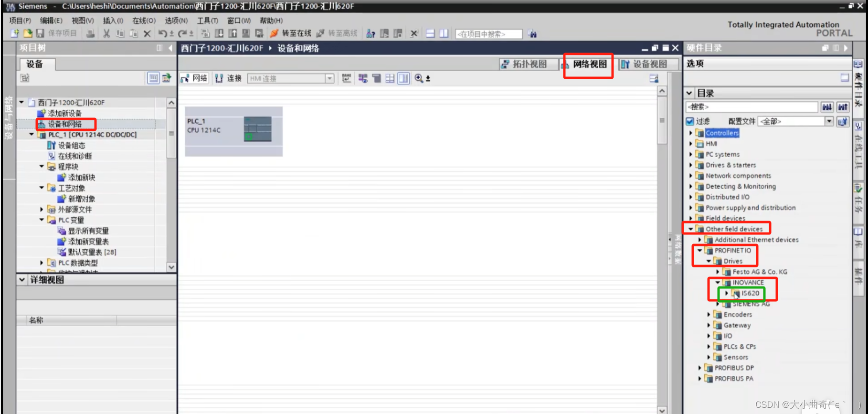Expand the IS620 device folder
The width and height of the screenshot is (868, 414).
click(x=727, y=293)
